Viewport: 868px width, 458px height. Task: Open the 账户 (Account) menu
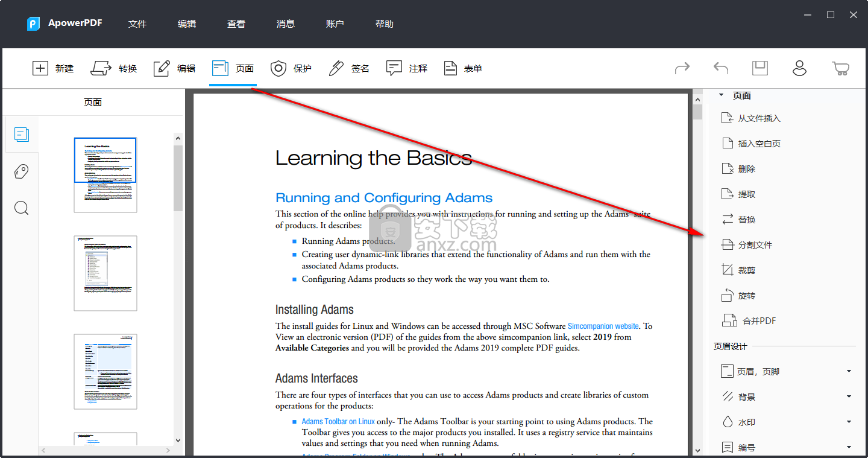335,24
